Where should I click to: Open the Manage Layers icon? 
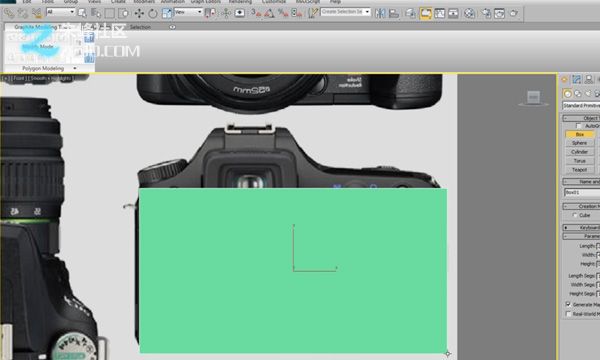(410, 14)
